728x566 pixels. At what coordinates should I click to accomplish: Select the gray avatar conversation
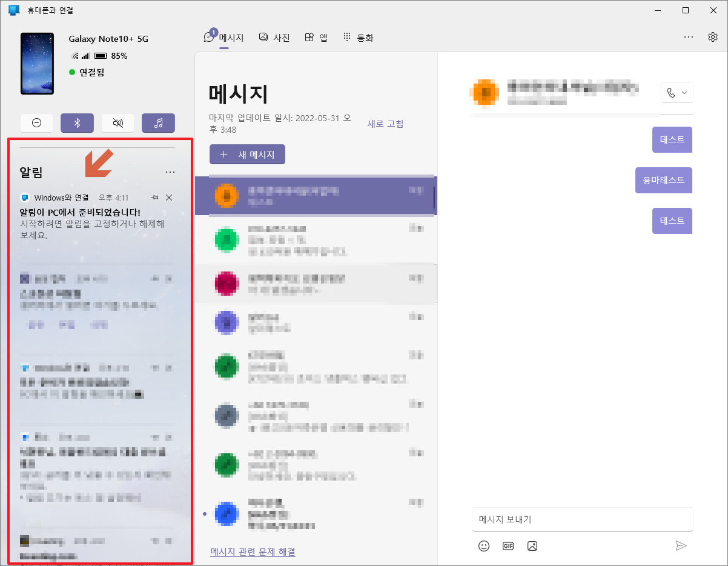point(316,416)
